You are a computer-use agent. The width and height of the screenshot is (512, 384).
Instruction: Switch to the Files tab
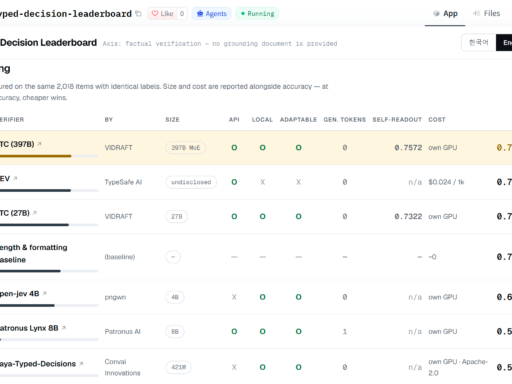[487, 14]
